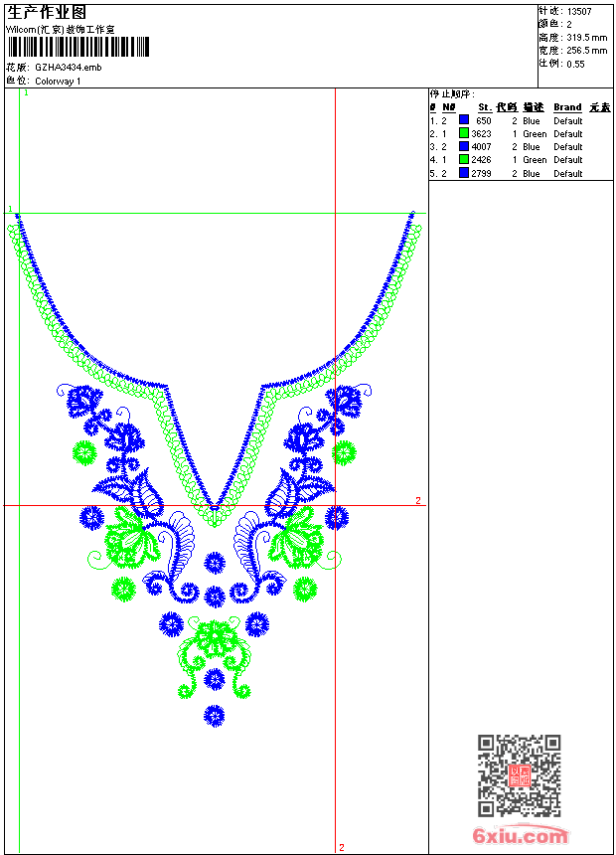Viewport: 616px width, 855px height.
Task: Click the width value 256.5 mm
Action: click(x=586, y=51)
